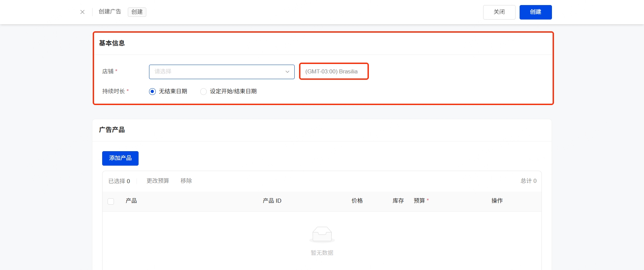Click the 暂无数据 empty-state text
644x270 pixels.
(322, 253)
